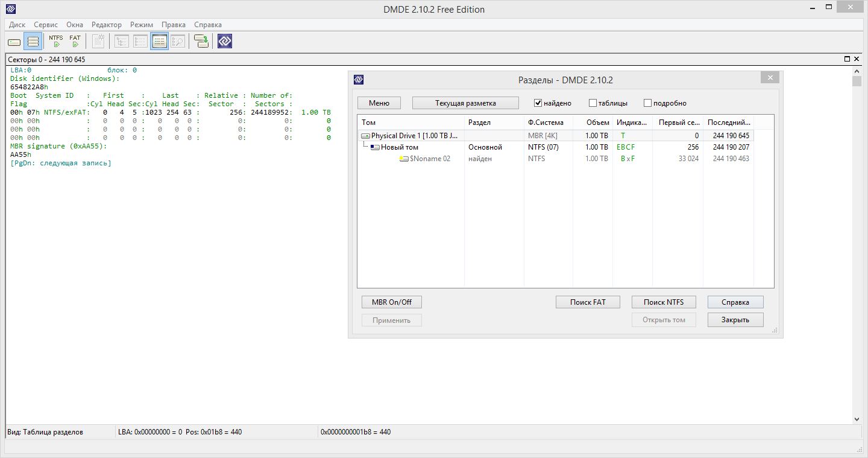Open the Сервис menu
868x458 pixels.
(x=46, y=25)
